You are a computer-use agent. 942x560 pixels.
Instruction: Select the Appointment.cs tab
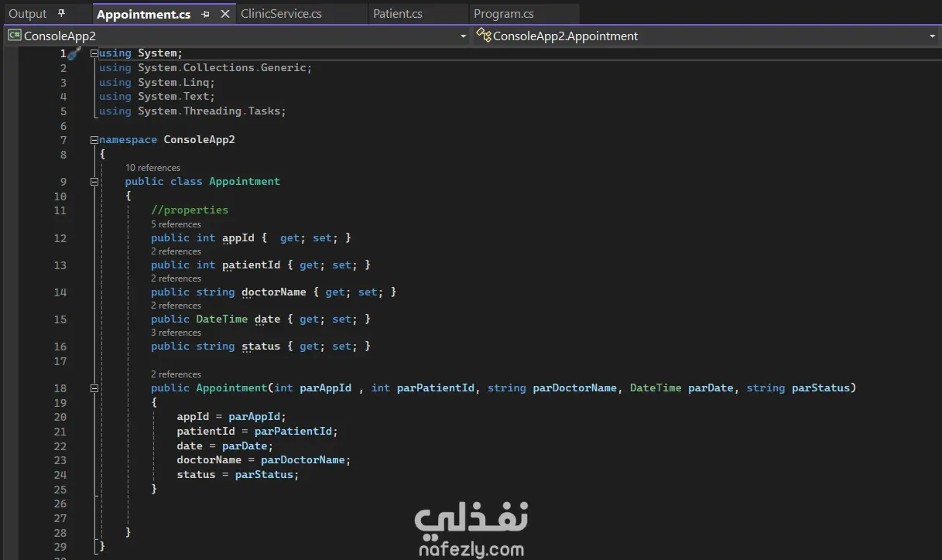tap(143, 14)
